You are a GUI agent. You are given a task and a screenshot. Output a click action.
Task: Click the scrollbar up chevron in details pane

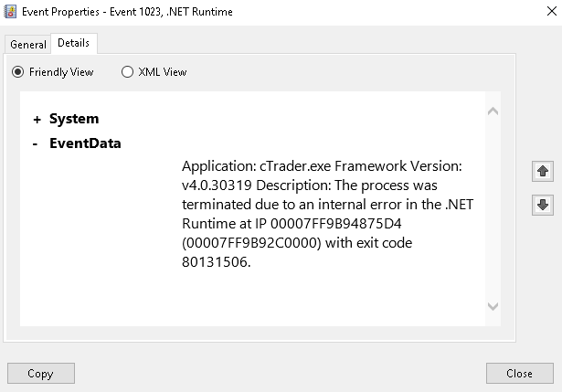coord(493,111)
